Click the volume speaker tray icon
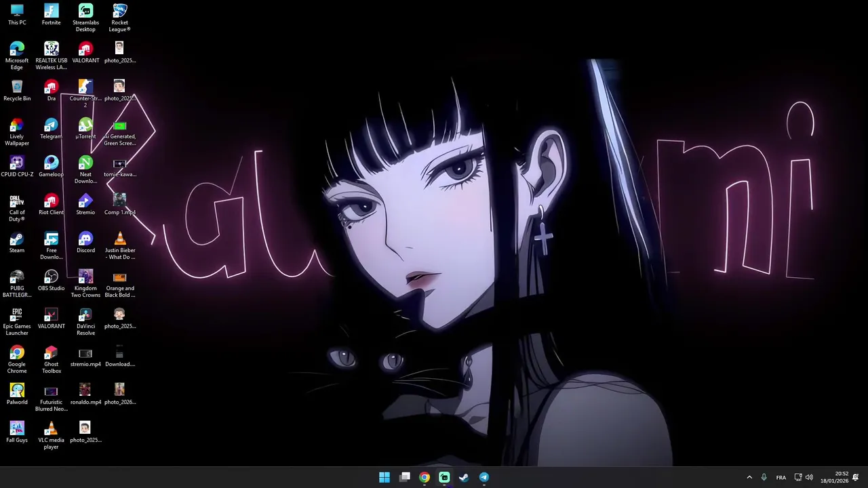 809,477
